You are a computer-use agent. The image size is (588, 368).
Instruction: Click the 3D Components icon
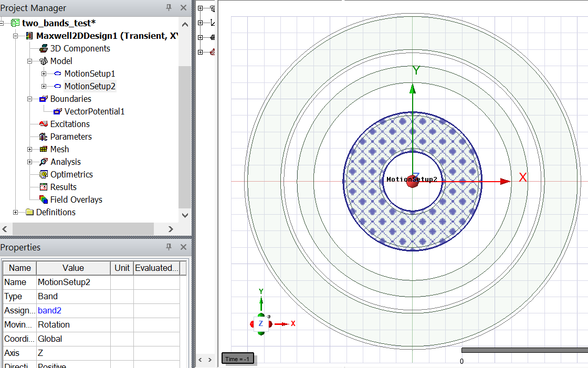click(44, 48)
